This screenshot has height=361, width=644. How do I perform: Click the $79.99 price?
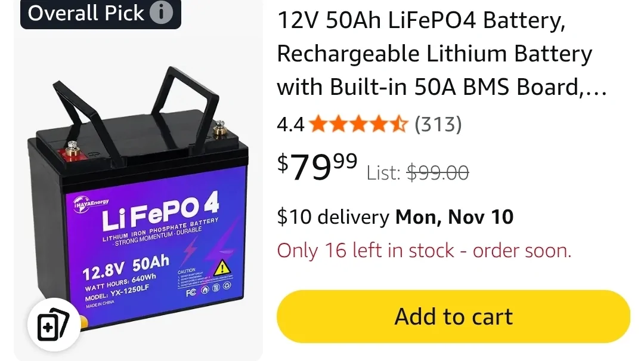point(317,166)
